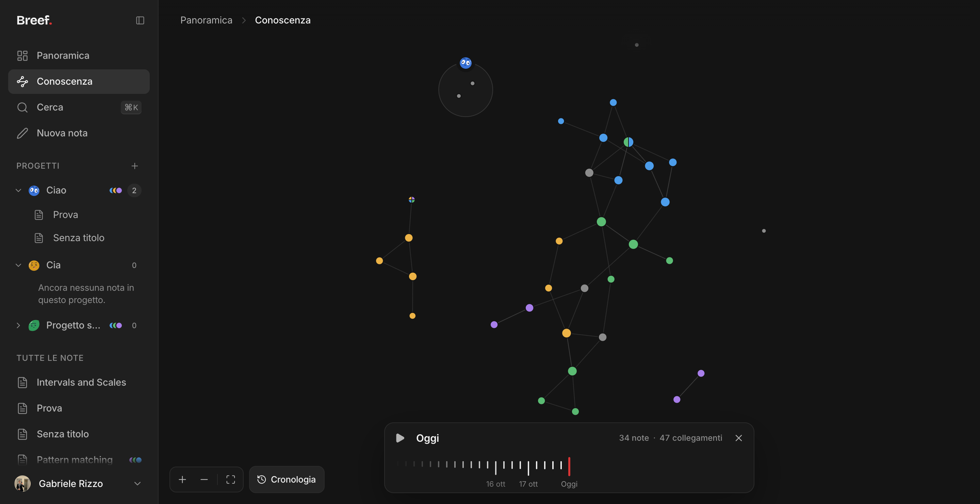Click the Ciao project blue emoji icon

(x=34, y=190)
